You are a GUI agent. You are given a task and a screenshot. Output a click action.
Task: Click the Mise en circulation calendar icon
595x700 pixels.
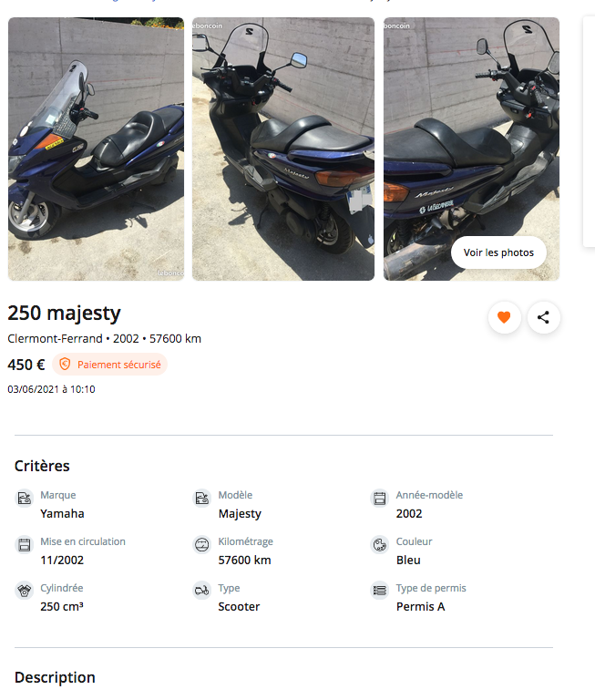25,545
